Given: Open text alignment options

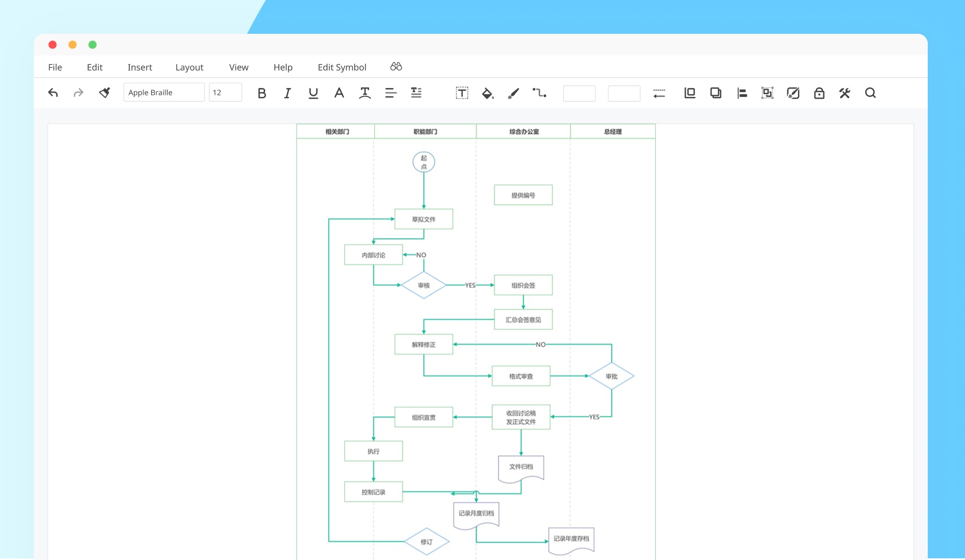Looking at the screenshot, I should pyautogui.click(x=391, y=93).
